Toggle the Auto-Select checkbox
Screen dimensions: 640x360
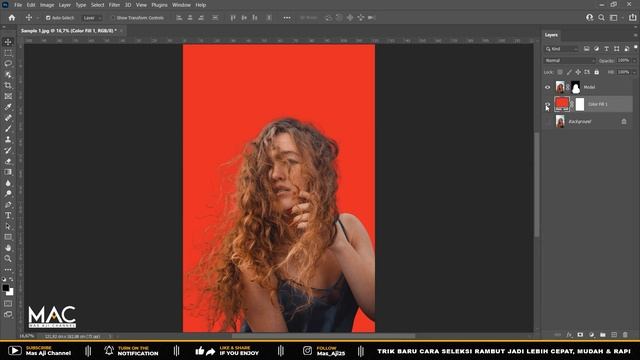48,18
